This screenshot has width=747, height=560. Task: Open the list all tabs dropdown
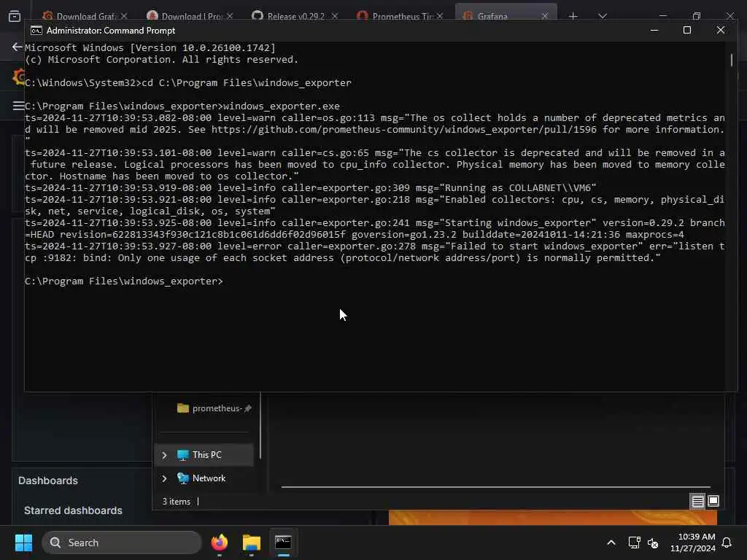point(603,16)
